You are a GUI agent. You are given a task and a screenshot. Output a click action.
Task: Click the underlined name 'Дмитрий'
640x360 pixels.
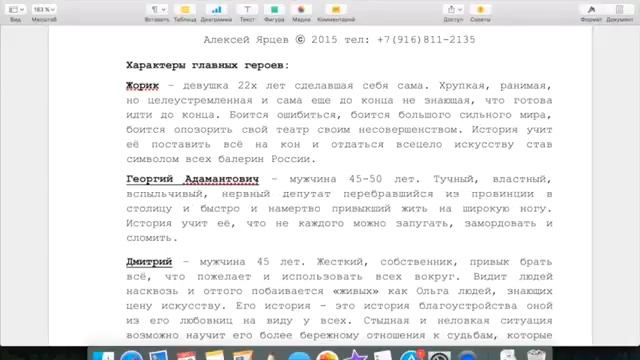tap(149, 262)
